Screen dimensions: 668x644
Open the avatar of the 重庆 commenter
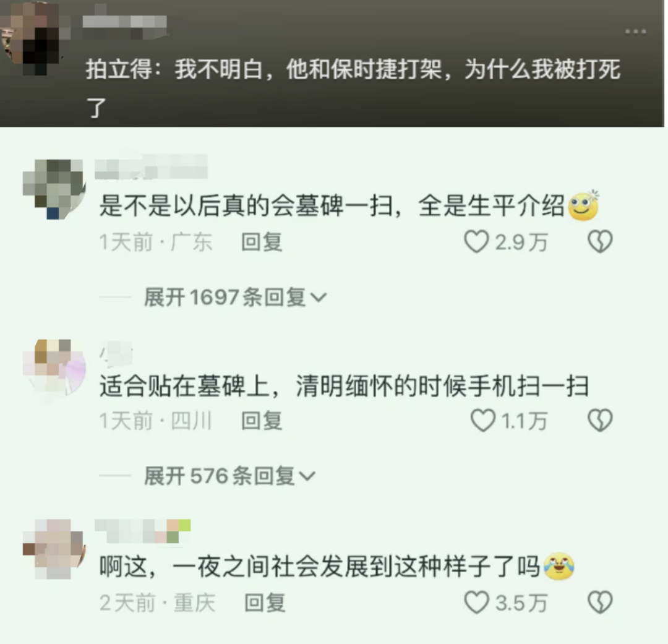pyautogui.click(x=54, y=549)
